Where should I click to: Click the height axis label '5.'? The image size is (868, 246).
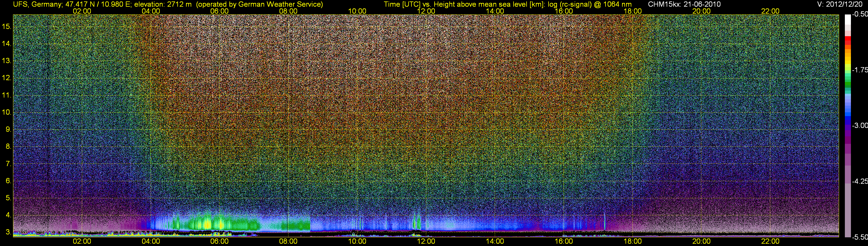coord(8,198)
